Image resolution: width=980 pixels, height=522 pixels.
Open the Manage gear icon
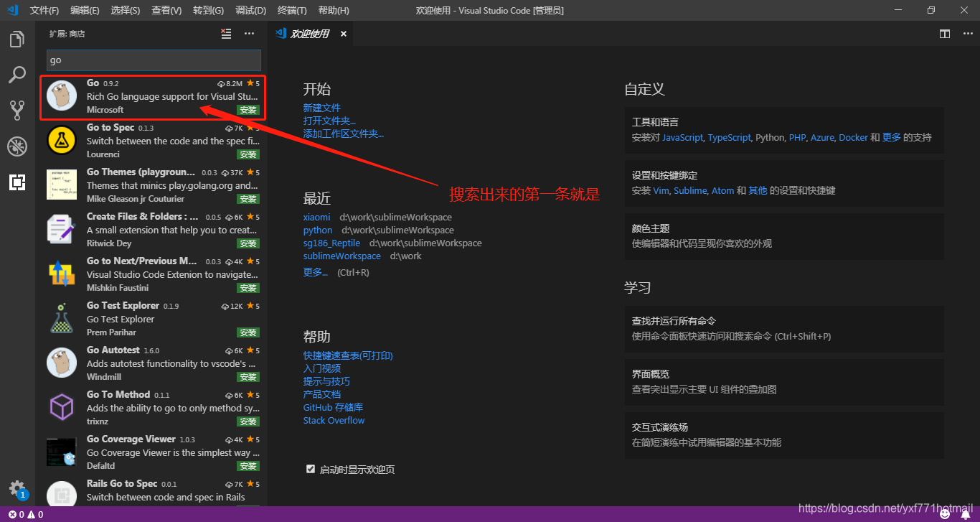(x=17, y=489)
